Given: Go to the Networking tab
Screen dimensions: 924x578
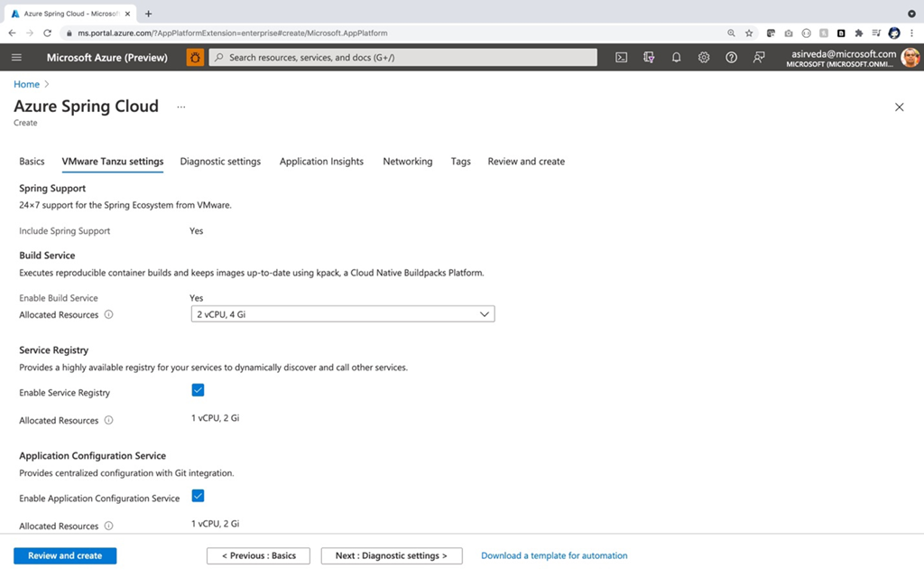Looking at the screenshot, I should point(407,162).
